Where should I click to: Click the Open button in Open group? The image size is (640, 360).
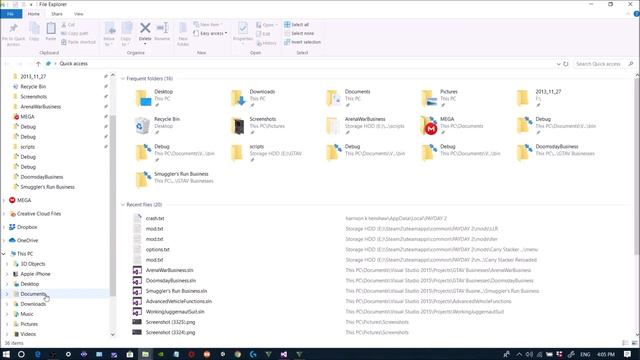coord(266,25)
